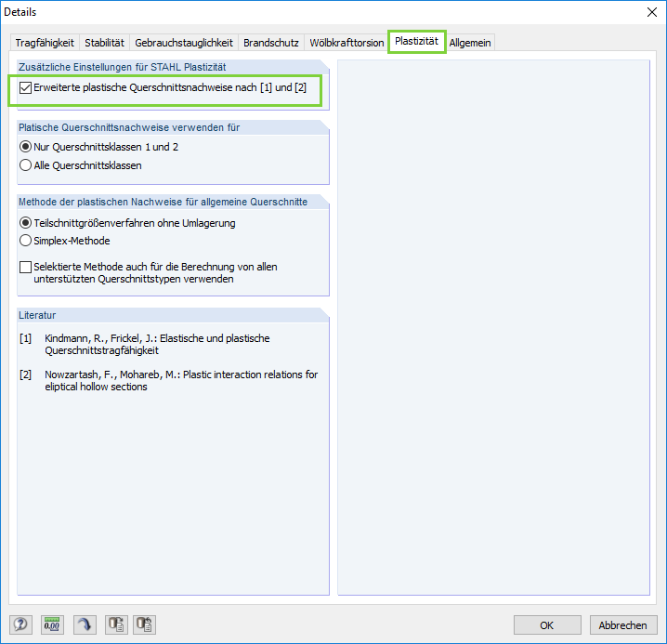The image size is (667, 644).
Task: Click the Abbrechen button
Action: click(x=622, y=625)
